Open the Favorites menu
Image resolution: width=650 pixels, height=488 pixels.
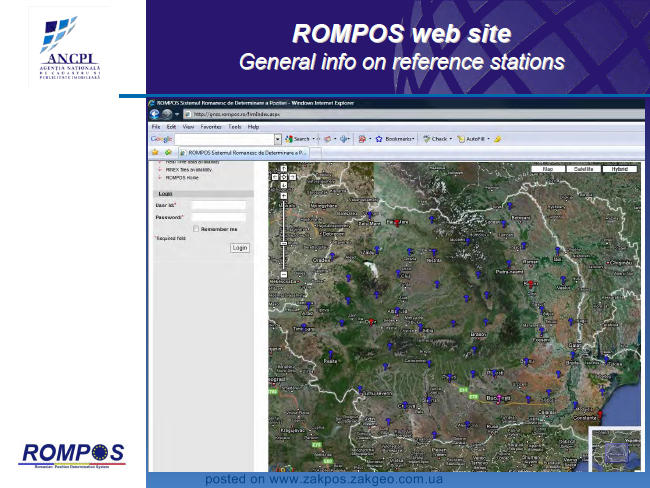[211, 127]
